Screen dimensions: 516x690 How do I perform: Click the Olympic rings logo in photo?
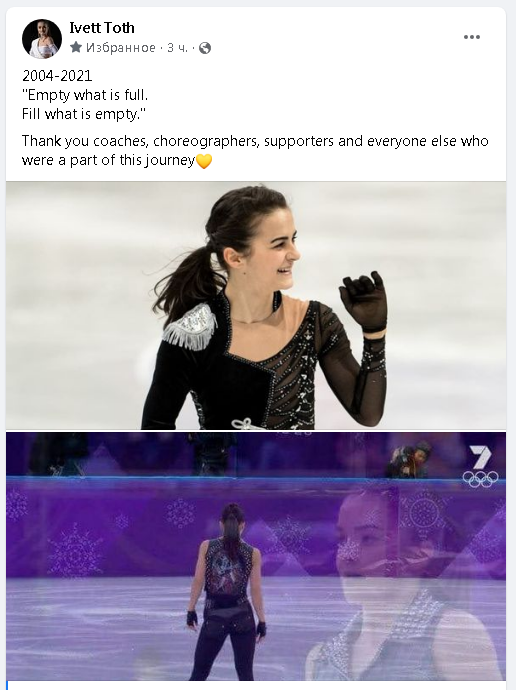coord(480,479)
